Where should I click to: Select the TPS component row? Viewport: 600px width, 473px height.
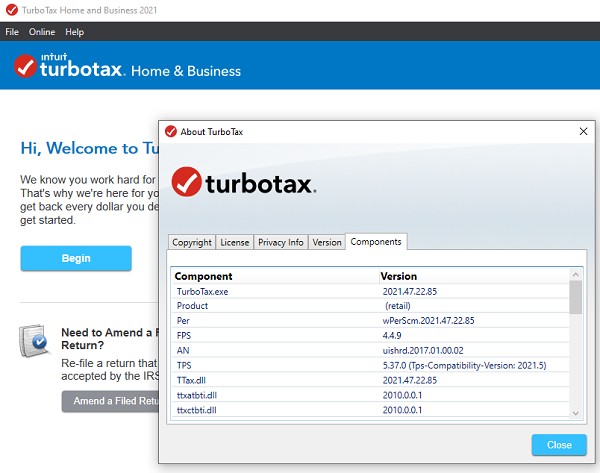click(x=370, y=365)
